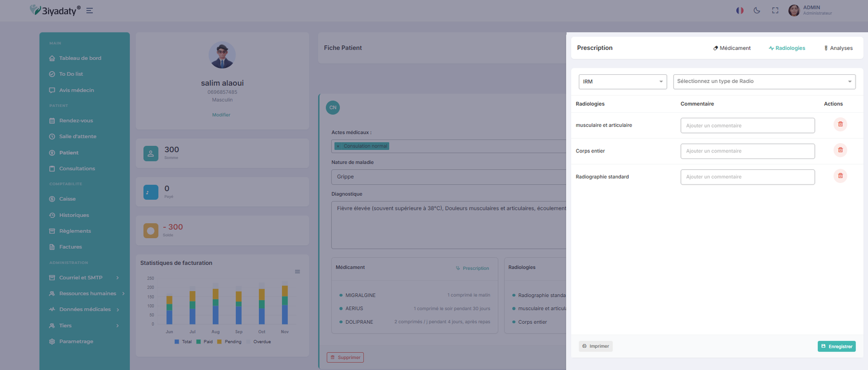Open the chart options menu icon
868x370 pixels.
point(297,272)
